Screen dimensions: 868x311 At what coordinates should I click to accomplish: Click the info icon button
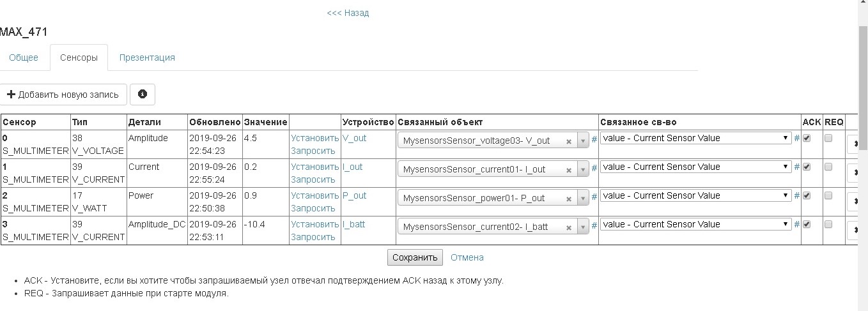(143, 94)
